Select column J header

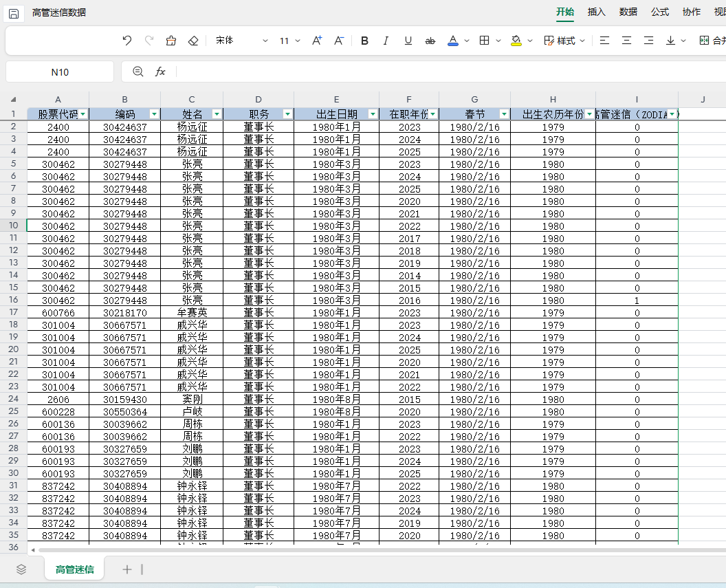pyautogui.click(x=703, y=99)
